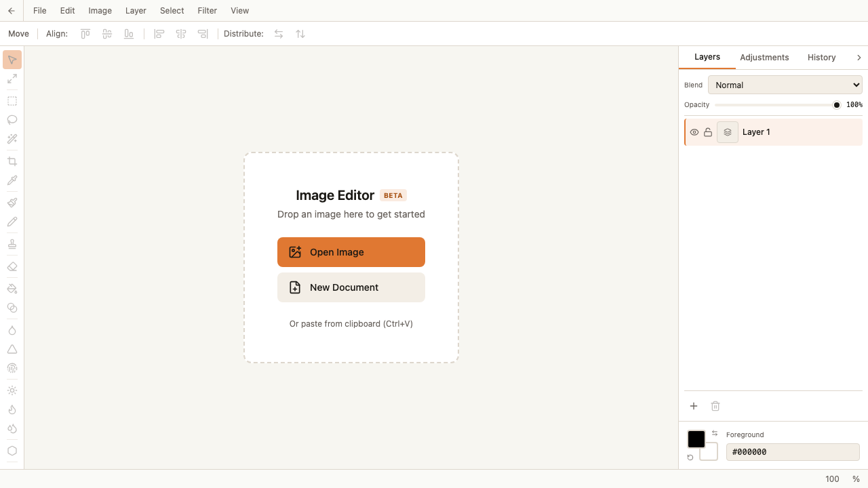Align layers to top edges
This screenshot has width=868, height=488.
pyautogui.click(x=85, y=34)
